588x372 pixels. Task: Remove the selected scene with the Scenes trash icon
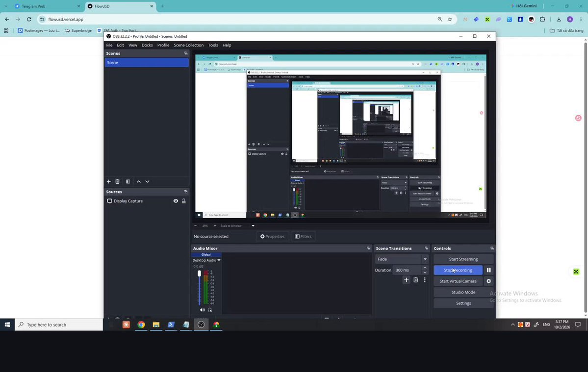click(x=117, y=182)
